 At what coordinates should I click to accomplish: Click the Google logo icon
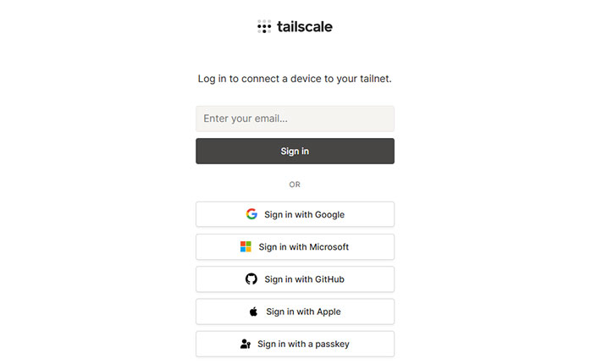coord(251,214)
